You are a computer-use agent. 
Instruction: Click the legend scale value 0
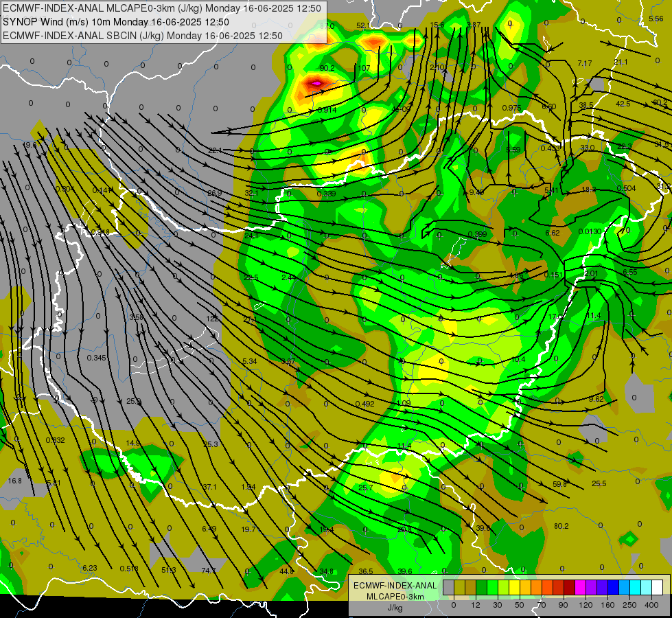point(454,605)
